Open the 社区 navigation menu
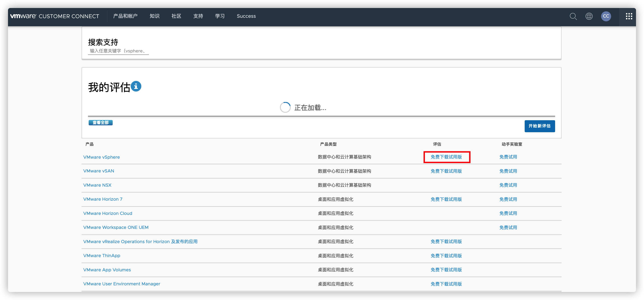This screenshot has width=644, height=300. pyautogui.click(x=176, y=16)
